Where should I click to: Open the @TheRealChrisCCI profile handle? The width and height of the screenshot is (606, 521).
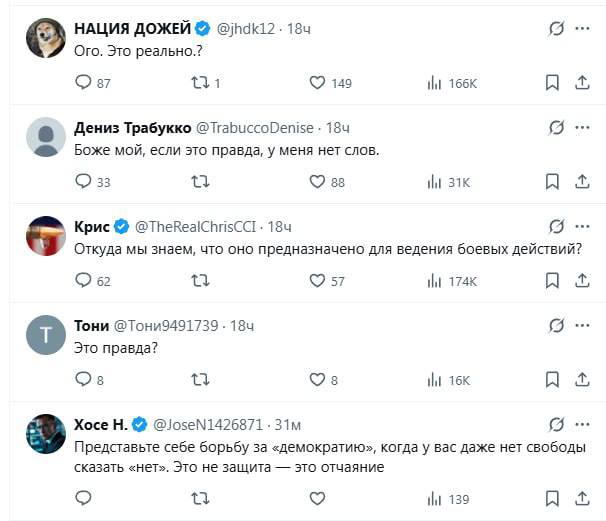(x=195, y=227)
